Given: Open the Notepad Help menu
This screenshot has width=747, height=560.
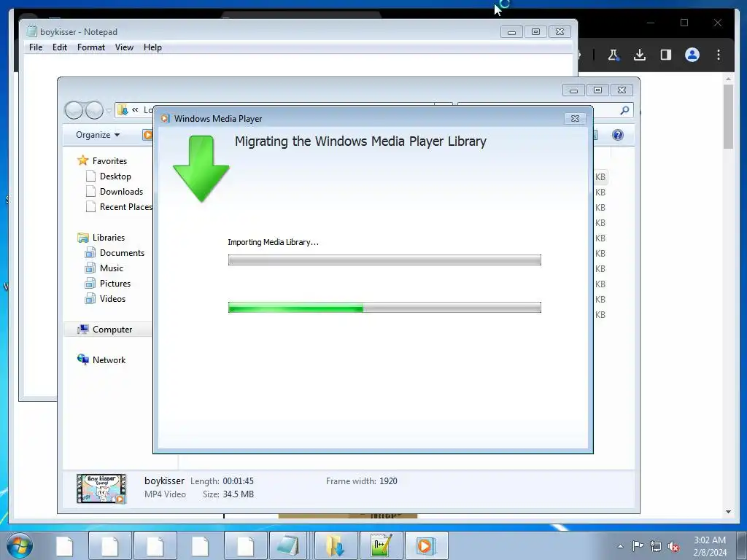Looking at the screenshot, I should tap(152, 47).
